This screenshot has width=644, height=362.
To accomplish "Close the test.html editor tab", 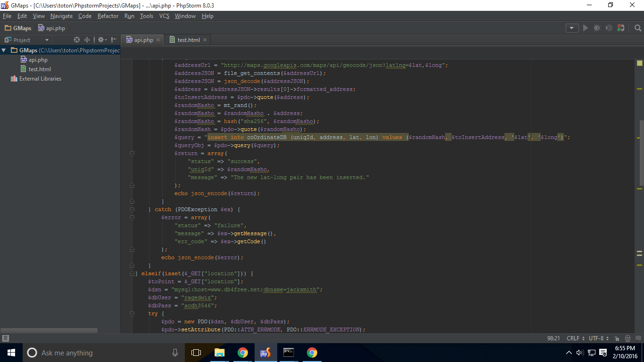I will pos(205,40).
